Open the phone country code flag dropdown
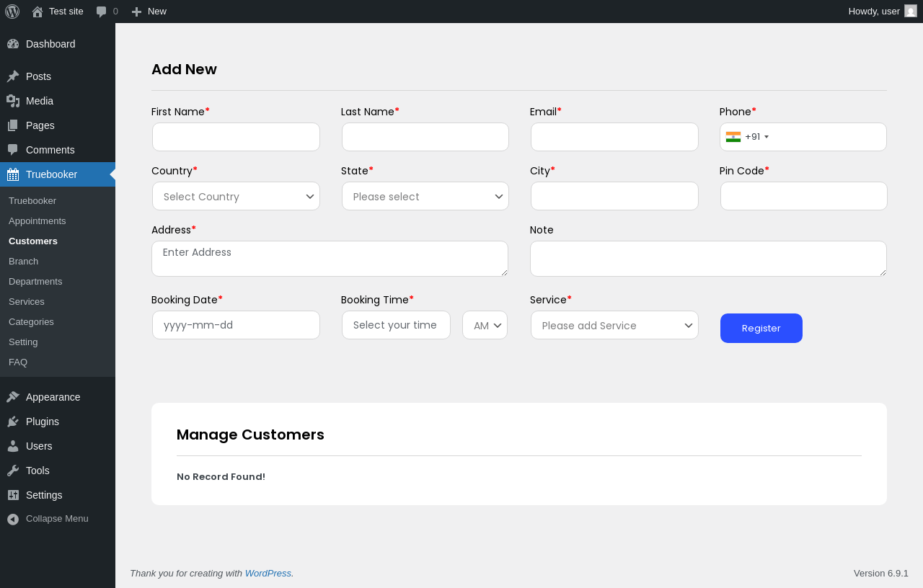The width and height of the screenshot is (923, 588). click(x=747, y=137)
